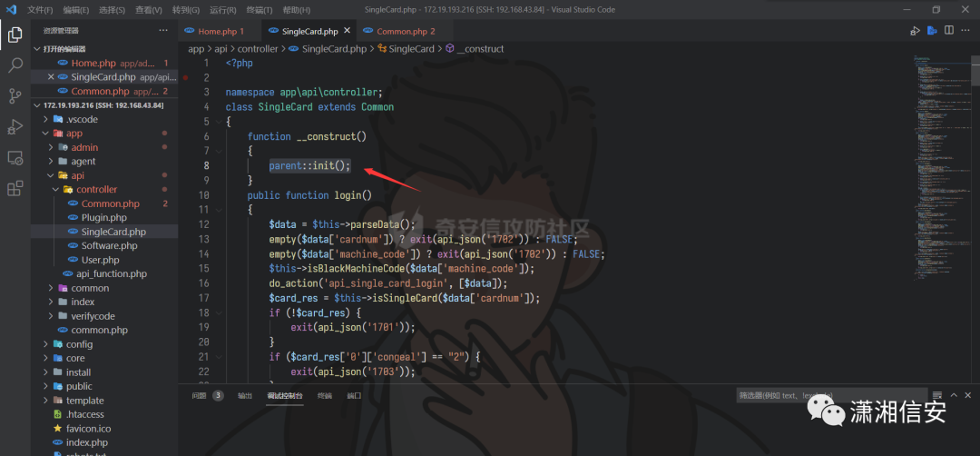Maximize the bottom panel with the chevron
The width and height of the screenshot is (980, 456).
[954, 395]
